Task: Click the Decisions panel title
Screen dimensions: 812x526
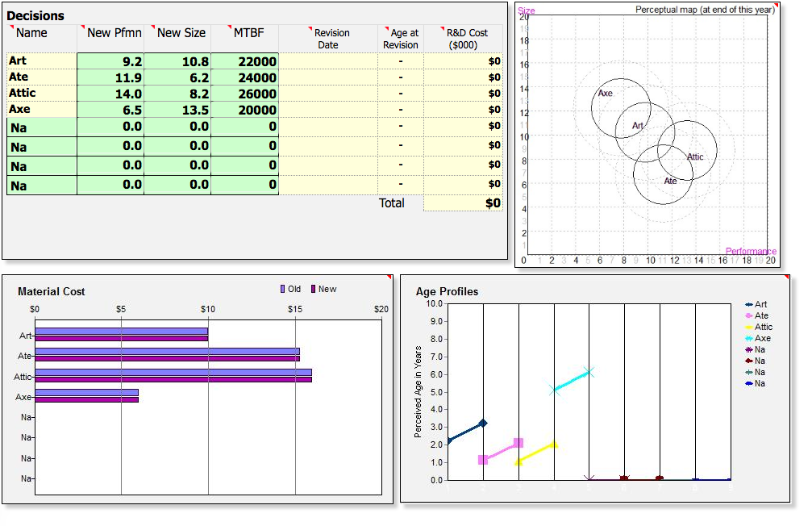Action: pos(35,15)
